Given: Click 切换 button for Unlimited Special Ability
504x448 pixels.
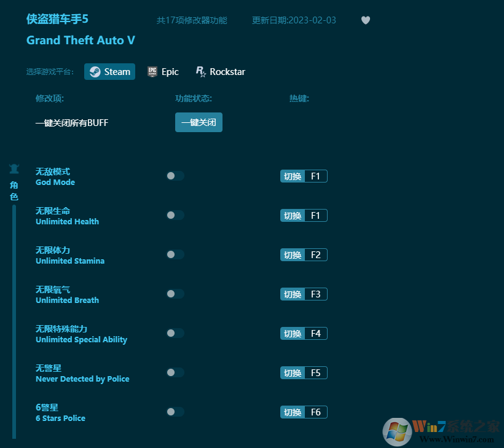Looking at the screenshot, I should 293,333.
